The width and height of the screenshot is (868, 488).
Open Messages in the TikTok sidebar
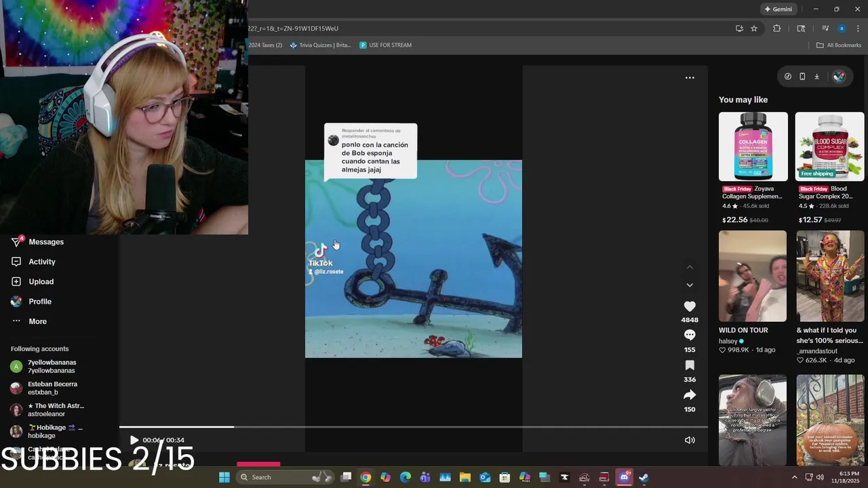coord(38,242)
